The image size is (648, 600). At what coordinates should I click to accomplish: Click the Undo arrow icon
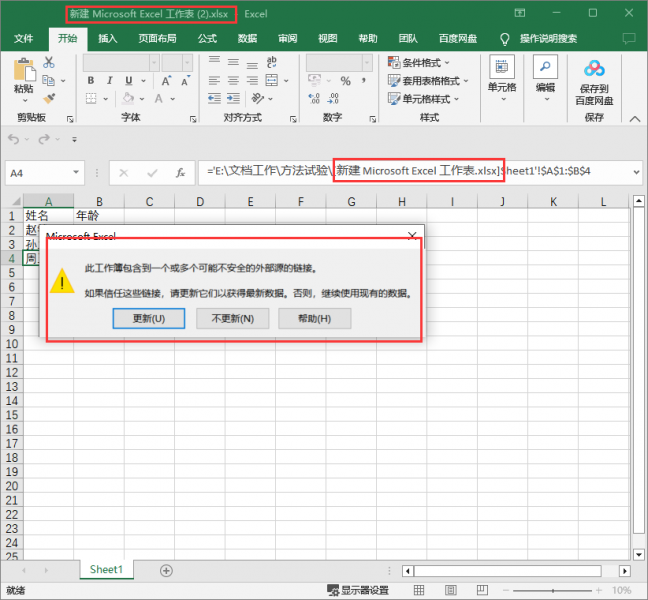(13, 139)
